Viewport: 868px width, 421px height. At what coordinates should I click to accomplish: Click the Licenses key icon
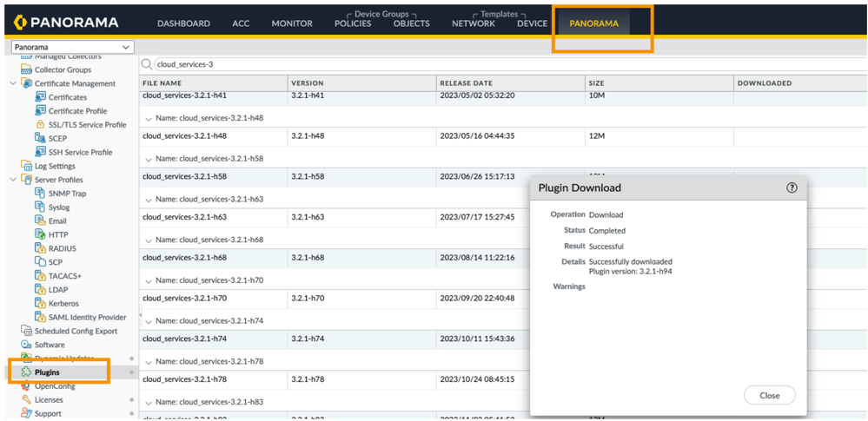pos(26,400)
